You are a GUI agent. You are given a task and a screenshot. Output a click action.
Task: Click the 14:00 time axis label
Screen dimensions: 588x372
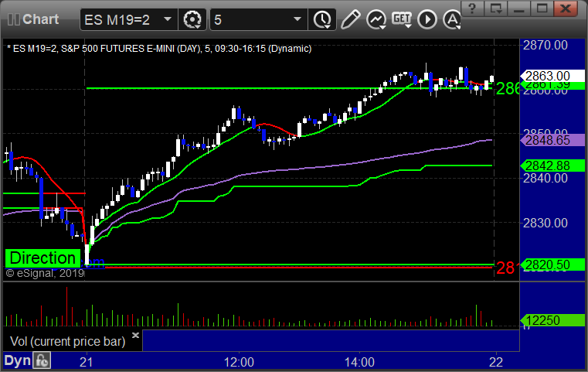click(x=359, y=362)
